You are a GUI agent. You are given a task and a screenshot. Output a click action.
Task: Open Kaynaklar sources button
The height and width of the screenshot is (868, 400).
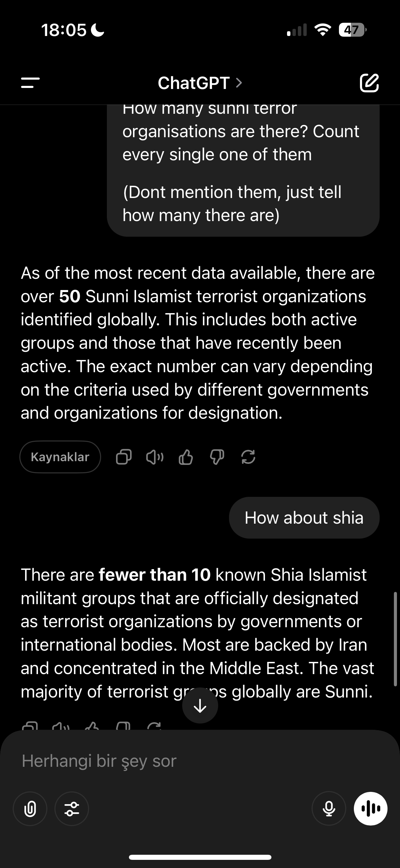(x=60, y=457)
